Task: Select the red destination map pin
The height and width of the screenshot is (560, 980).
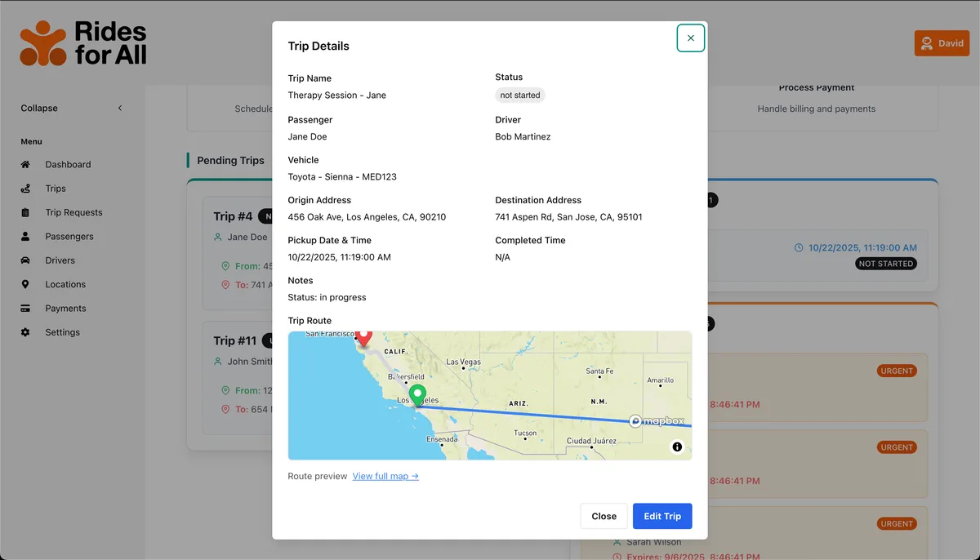Action: coord(364,336)
